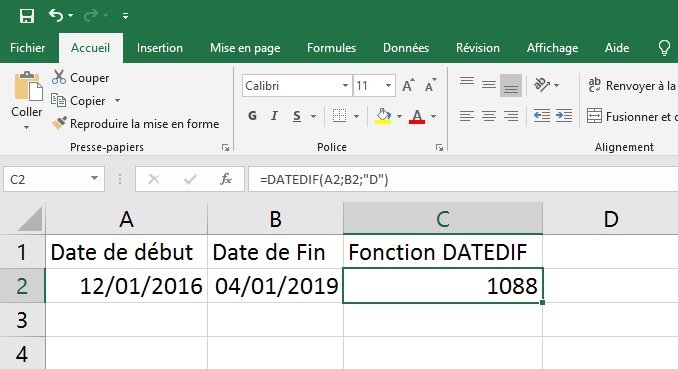Align text to middle of cell
Screen dimensions: 678x369
[x=489, y=85]
